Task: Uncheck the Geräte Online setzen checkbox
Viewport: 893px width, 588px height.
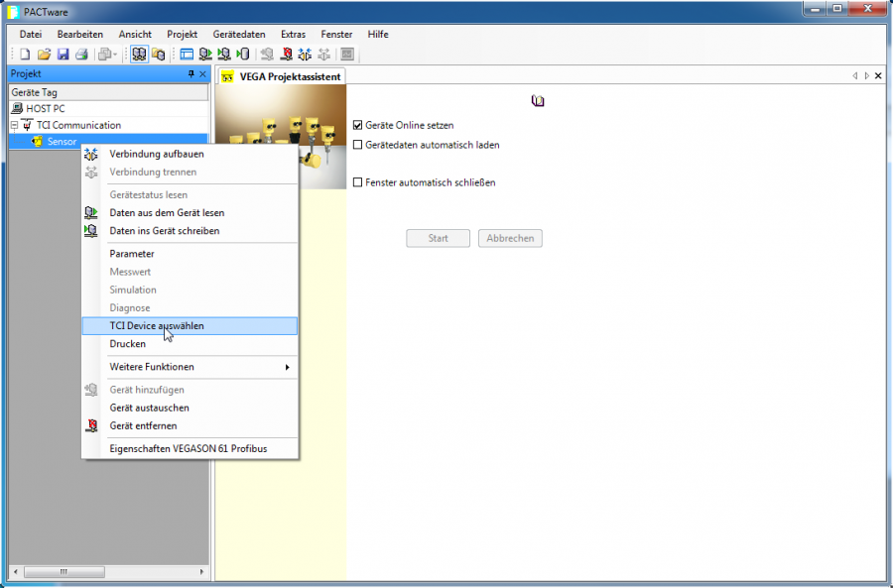Action: click(358, 126)
